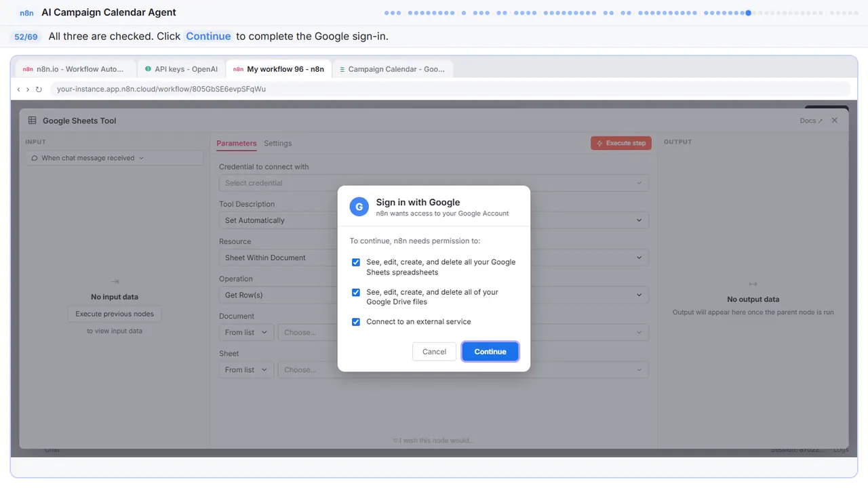Select the Parameters tab
The image size is (868, 488).
(237, 143)
